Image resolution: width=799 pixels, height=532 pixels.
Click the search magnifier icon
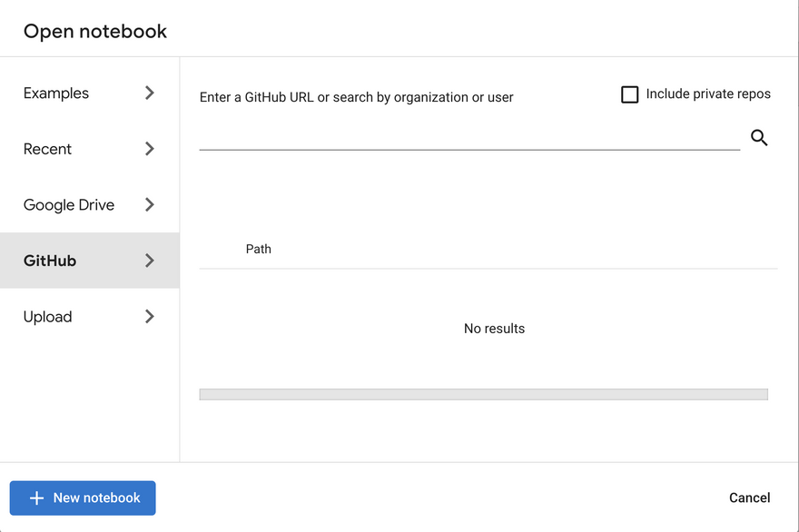[759, 138]
